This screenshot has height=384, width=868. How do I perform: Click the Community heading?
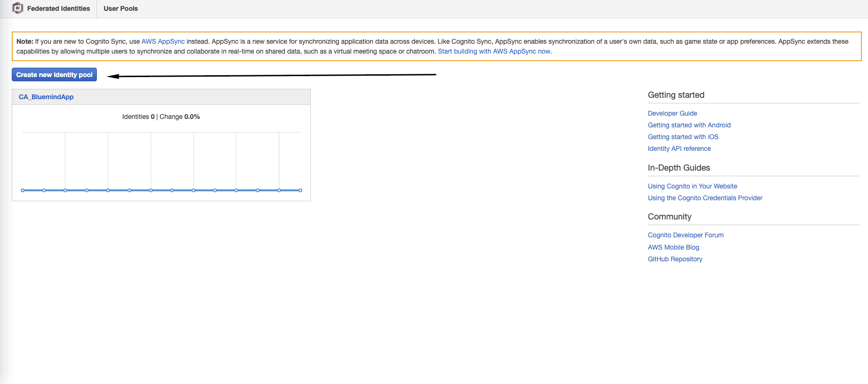pyautogui.click(x=670, y=217)
